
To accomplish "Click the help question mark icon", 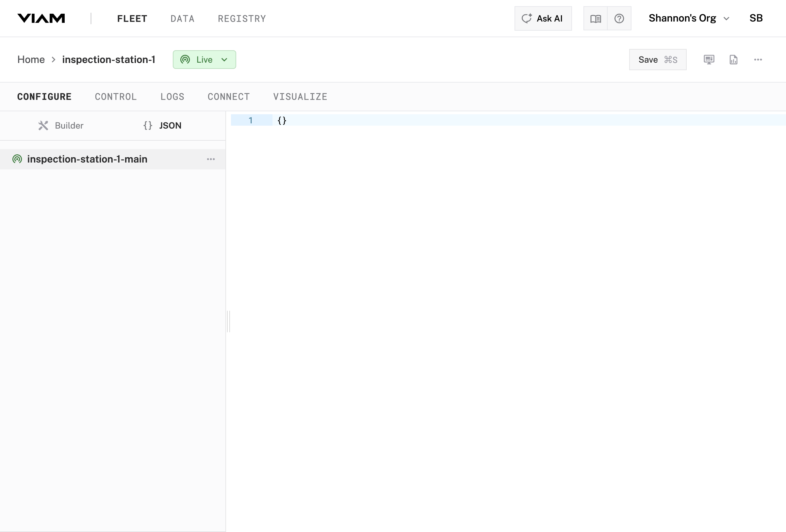I will click(619, 18).
